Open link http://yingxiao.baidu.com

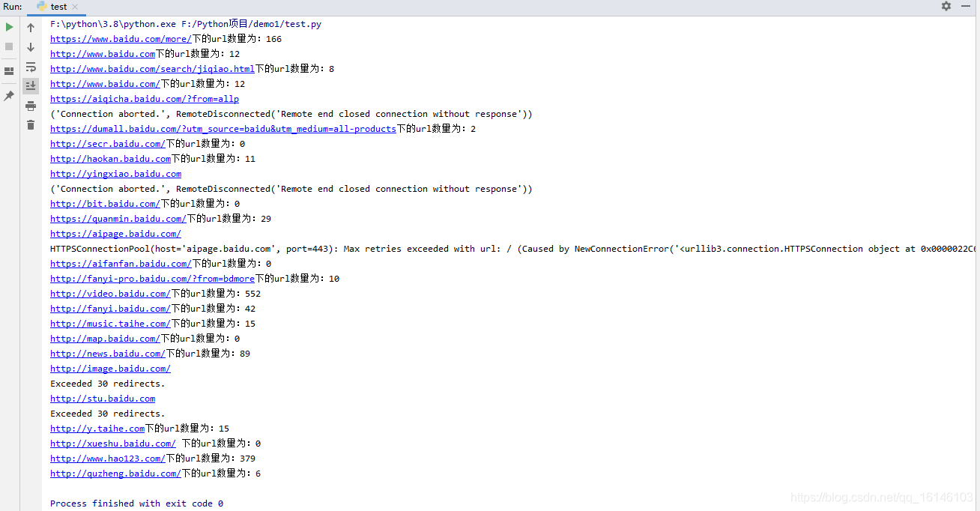coord(115,174)
